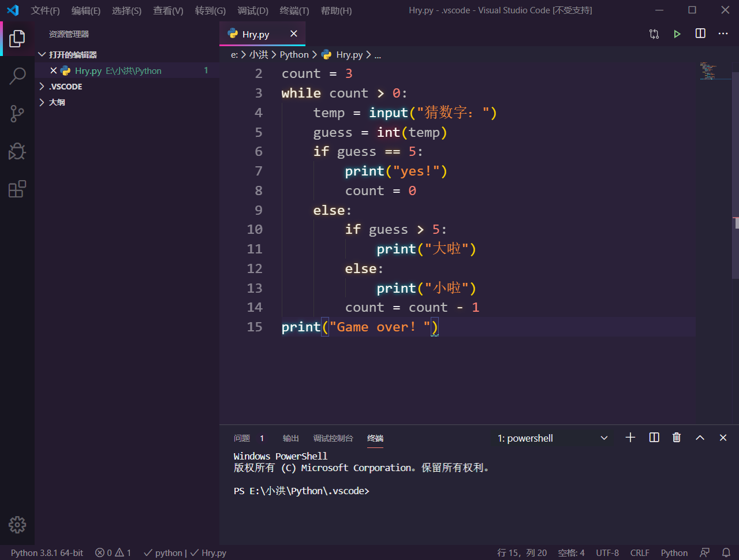Expand the 大纲 section

pyautogui.click(x=57, y=102)
